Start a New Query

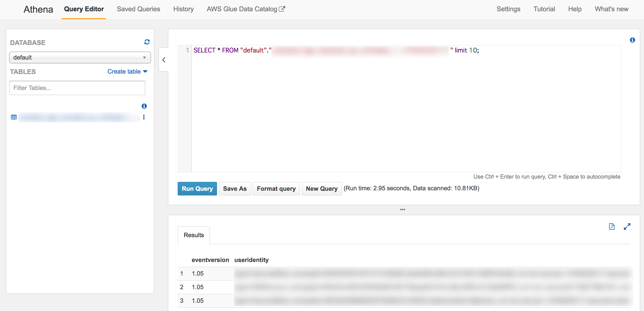pyautogui.click(x=321, y=188)
